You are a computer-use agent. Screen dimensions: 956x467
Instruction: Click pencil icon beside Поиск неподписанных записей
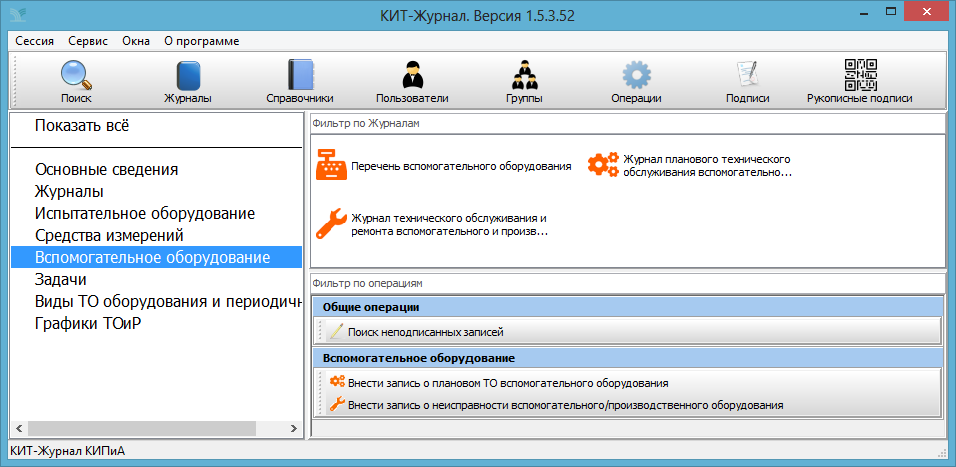(336, 332)
